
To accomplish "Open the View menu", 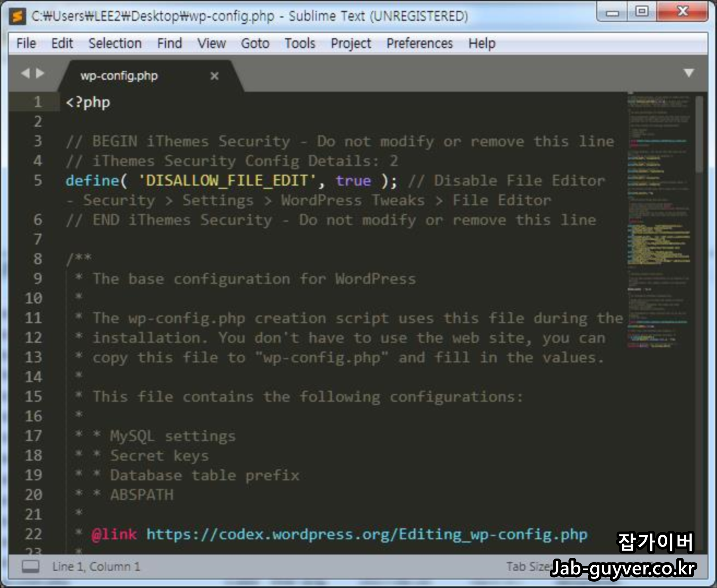I will (212, 43).
